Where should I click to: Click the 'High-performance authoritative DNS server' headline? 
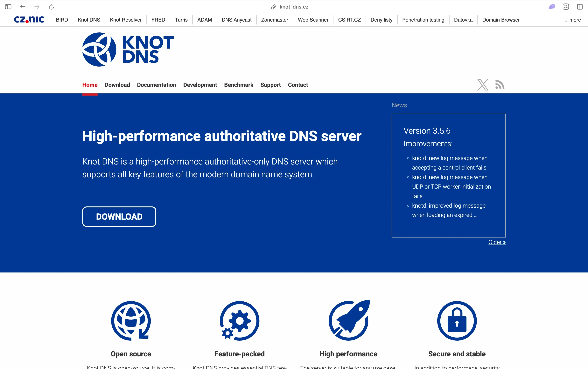click(x=222, y=136)
